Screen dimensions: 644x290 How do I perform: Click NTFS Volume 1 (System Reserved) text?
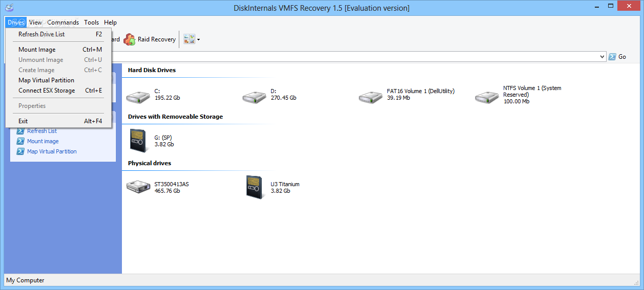tap(532, 92)
